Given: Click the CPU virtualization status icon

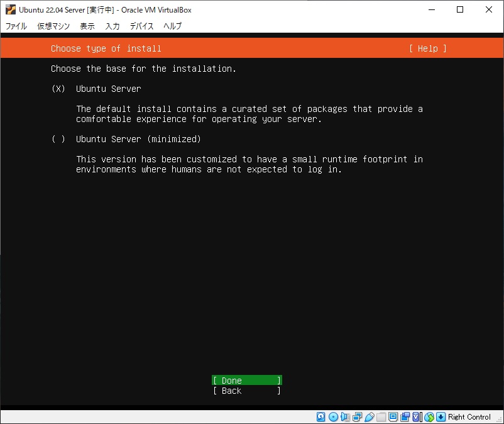Looking at the screenshot, I should point(417,417).
